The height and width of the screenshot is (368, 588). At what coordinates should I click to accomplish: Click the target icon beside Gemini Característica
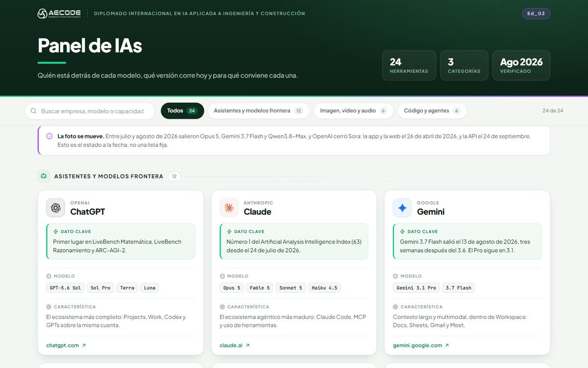(396, 307)
